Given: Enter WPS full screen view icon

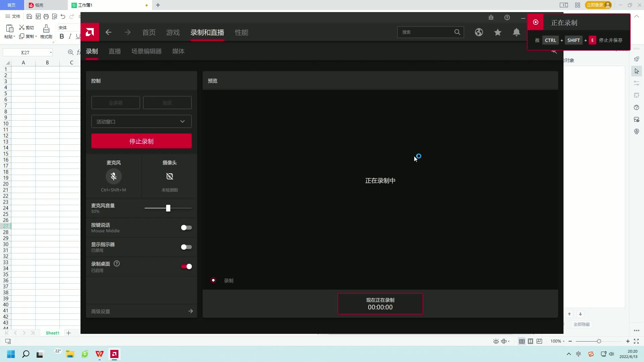Looking at the screenshot, I should [636, 341].
